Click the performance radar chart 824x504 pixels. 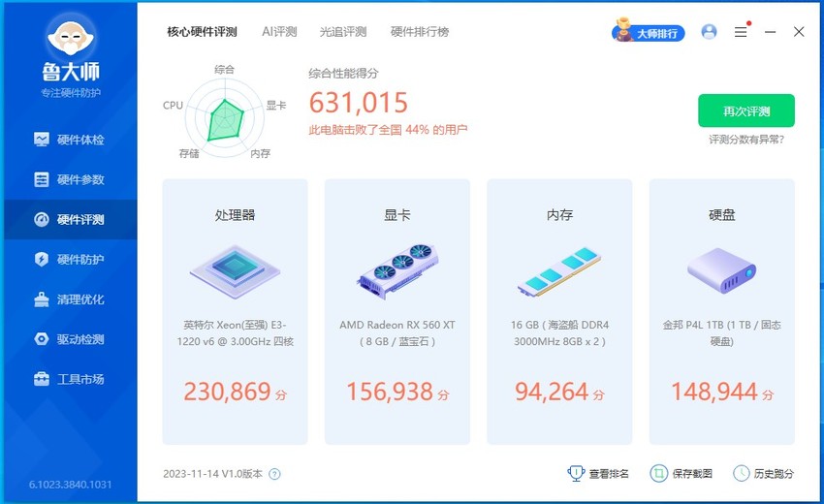[x=224, y=118]
